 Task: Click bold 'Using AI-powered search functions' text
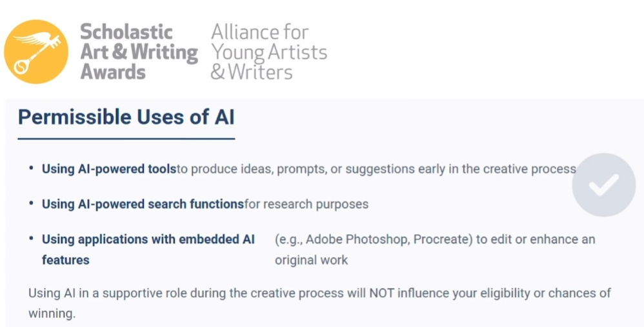143,204
